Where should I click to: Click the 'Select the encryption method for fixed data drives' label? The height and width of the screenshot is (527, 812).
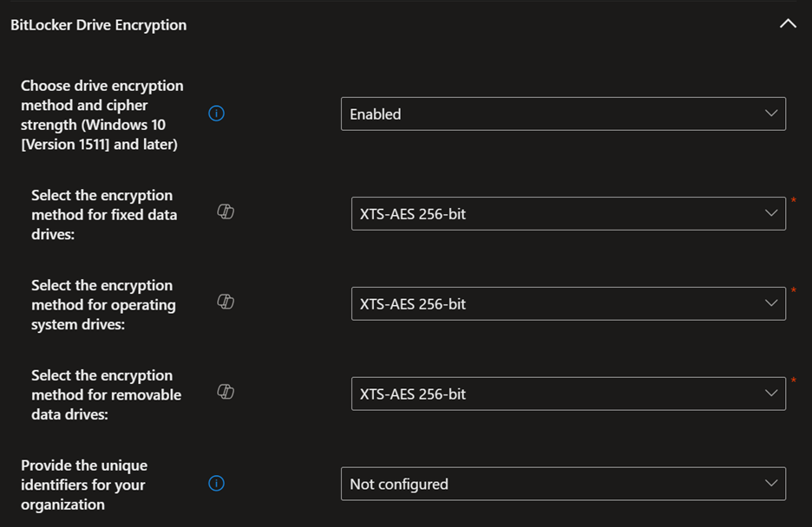coord(104,215)
